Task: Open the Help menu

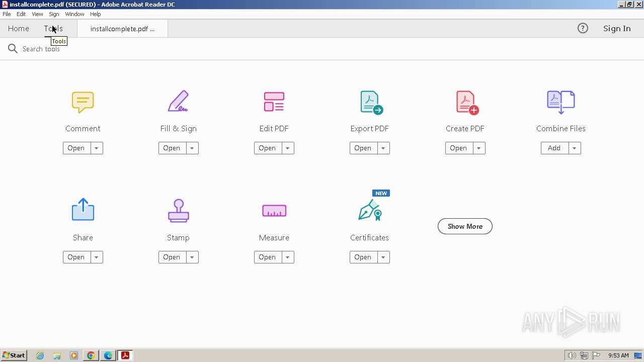Action: (x=95, y=14)
